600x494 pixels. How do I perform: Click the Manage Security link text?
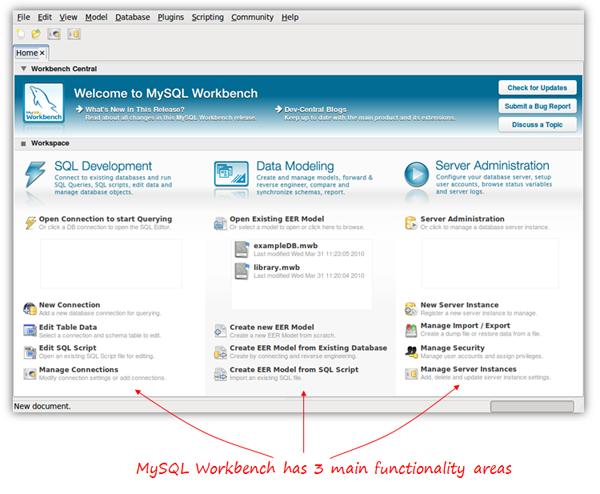point(452,348)
